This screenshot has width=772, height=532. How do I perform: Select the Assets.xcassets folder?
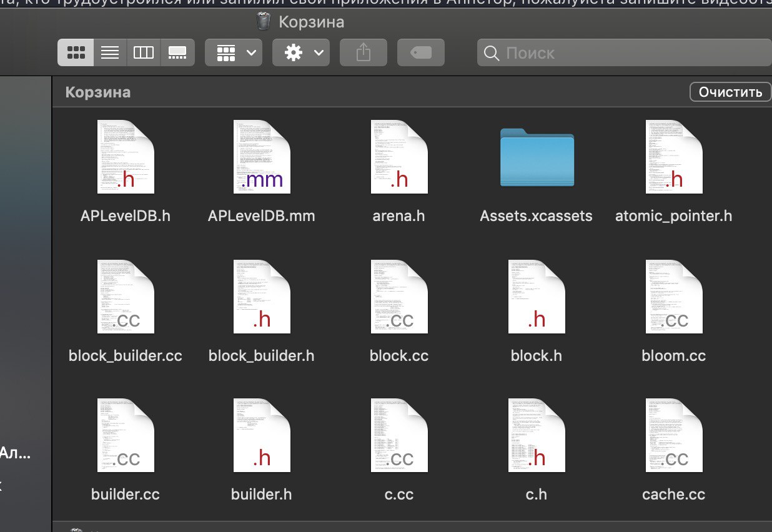pyautogui.click(x=537, y=157)
